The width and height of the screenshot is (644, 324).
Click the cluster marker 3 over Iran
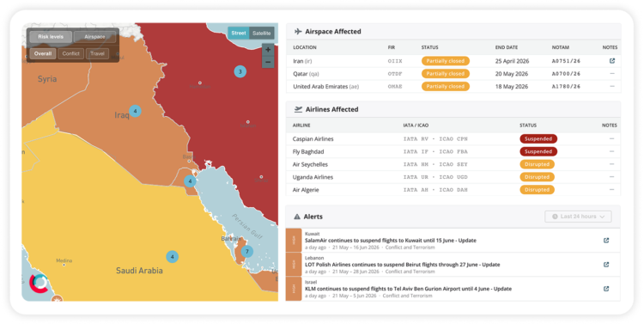click(x=240, y=71)
